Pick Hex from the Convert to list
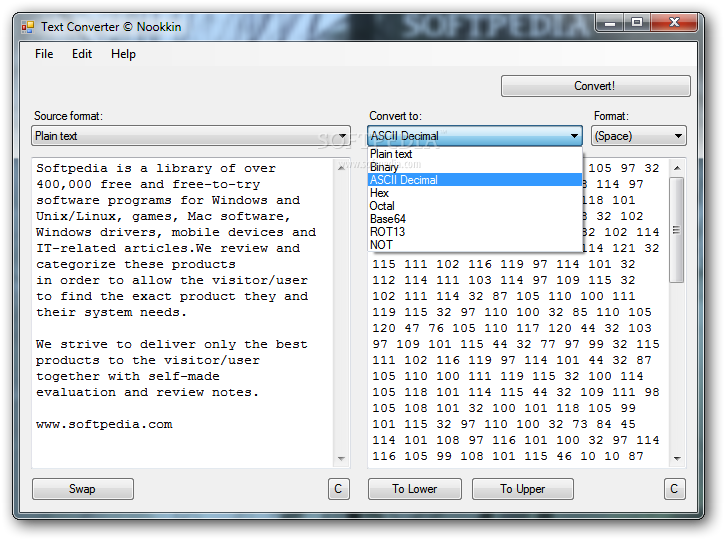This screenshot has height=540, width=725. pyautogui.click(x=475, y=193)
